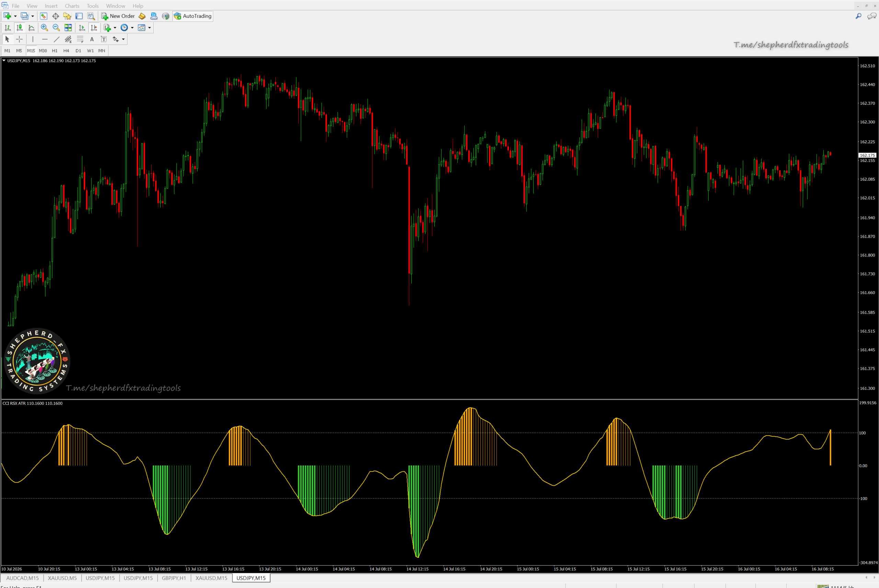The height and width of the screenshot is (588, 879).
Task: Expand the Profiles dropdown arrow
Action: point(33,16)
